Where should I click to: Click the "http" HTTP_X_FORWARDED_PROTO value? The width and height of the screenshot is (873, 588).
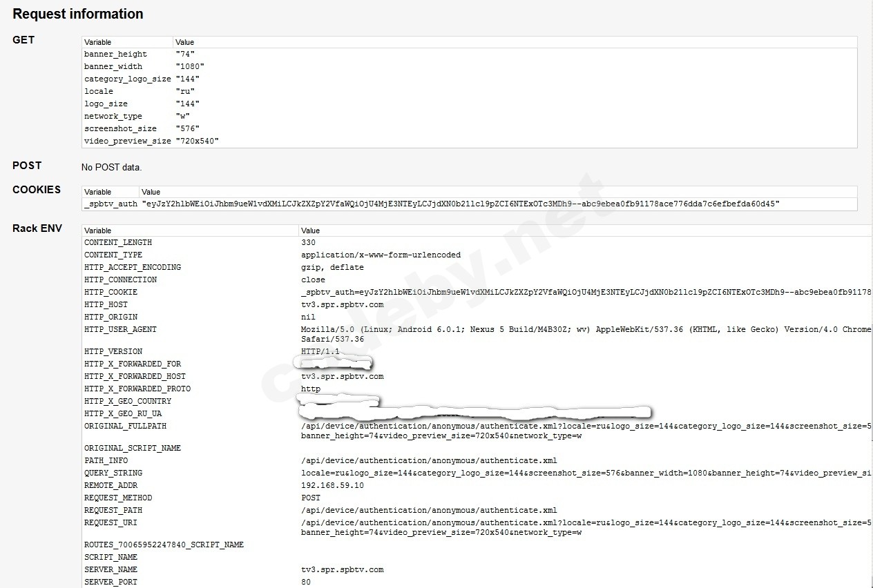coord(311,389)
